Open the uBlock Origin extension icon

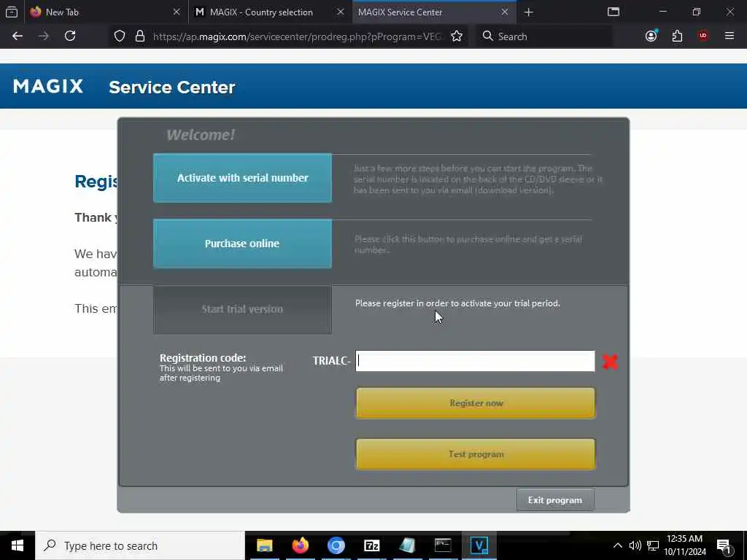tap(703, 36)
